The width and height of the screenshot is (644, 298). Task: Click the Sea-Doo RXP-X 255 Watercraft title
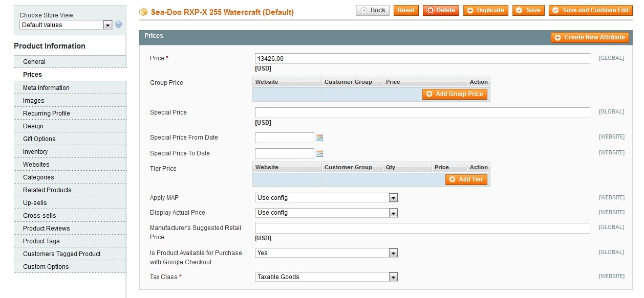[x=222, y=12]
